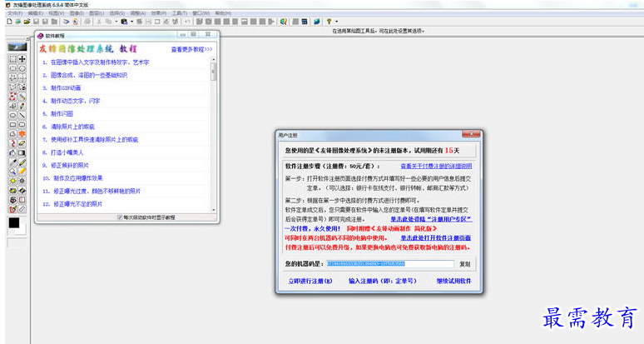
Task: Open the 工具(T) menu
Action: point(180,13)
